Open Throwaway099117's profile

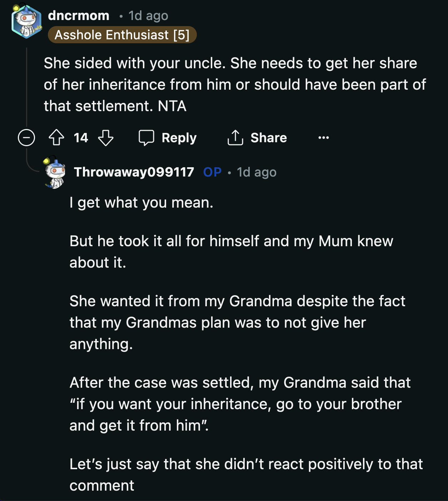click(x=135, y=172)
